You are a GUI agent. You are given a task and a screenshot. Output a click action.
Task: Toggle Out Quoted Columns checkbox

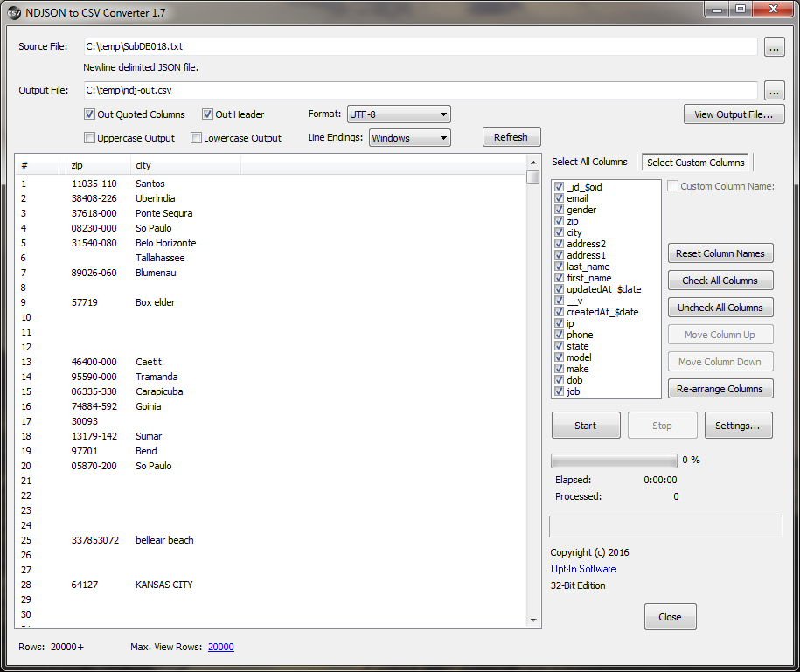[90, 114]
